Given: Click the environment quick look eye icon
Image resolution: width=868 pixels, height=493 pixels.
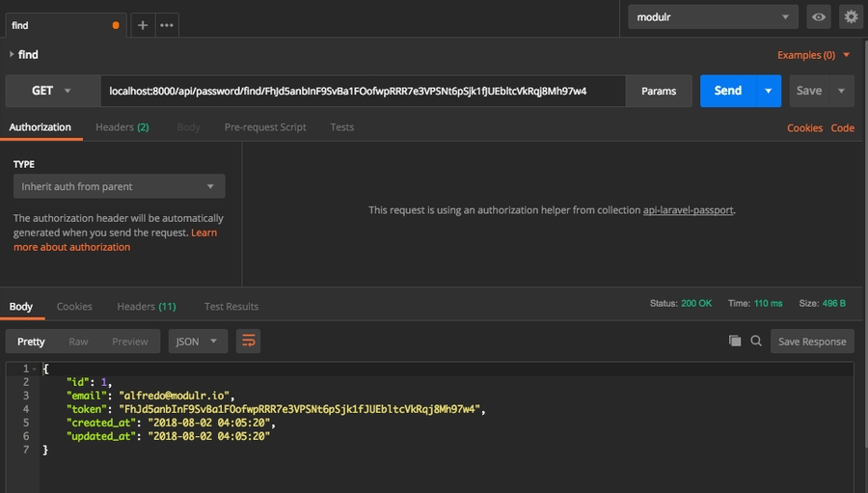Looking at the screenshot, I should coord(819,16).
